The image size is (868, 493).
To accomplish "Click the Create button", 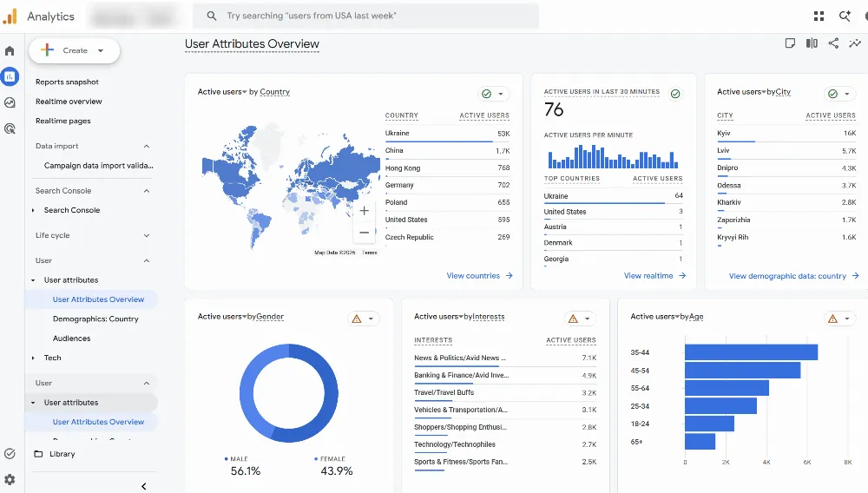I will click(74, 51).
